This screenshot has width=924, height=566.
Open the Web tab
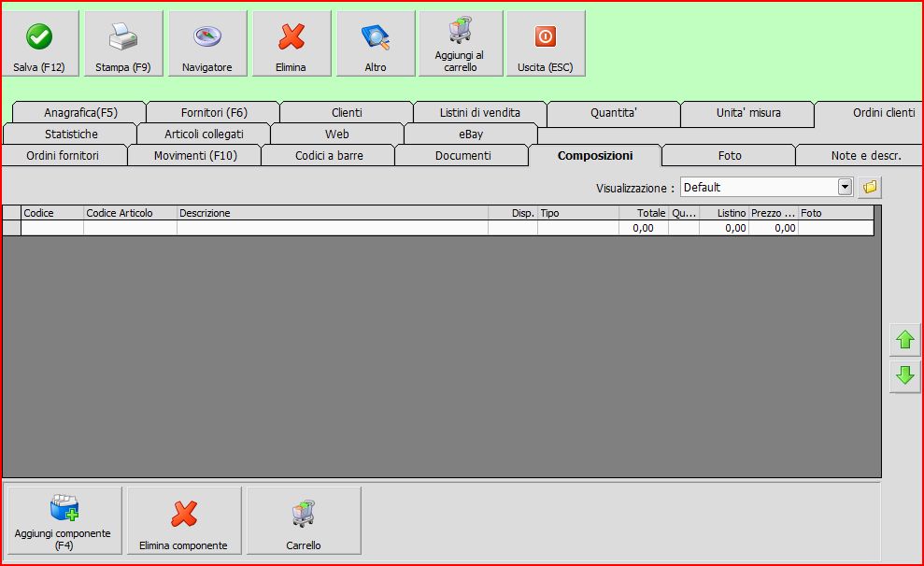click(x=337, y=134)
